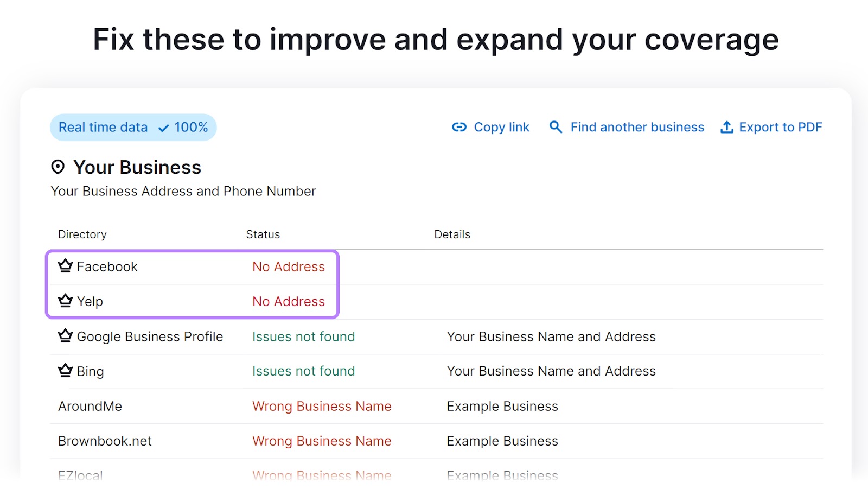Click the magnifier icon for Find another business
The height and width of the screenshot is (489, 868).
click(x=556, y=127)
